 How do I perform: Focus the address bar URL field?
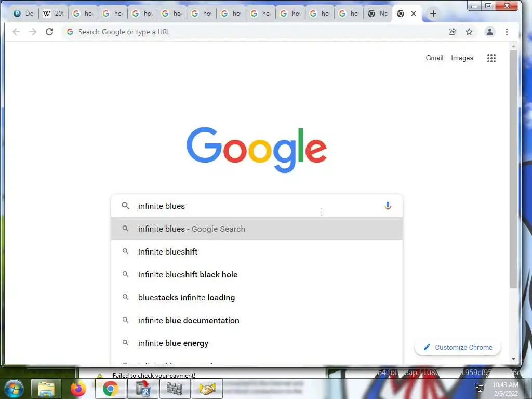point(255,32)
